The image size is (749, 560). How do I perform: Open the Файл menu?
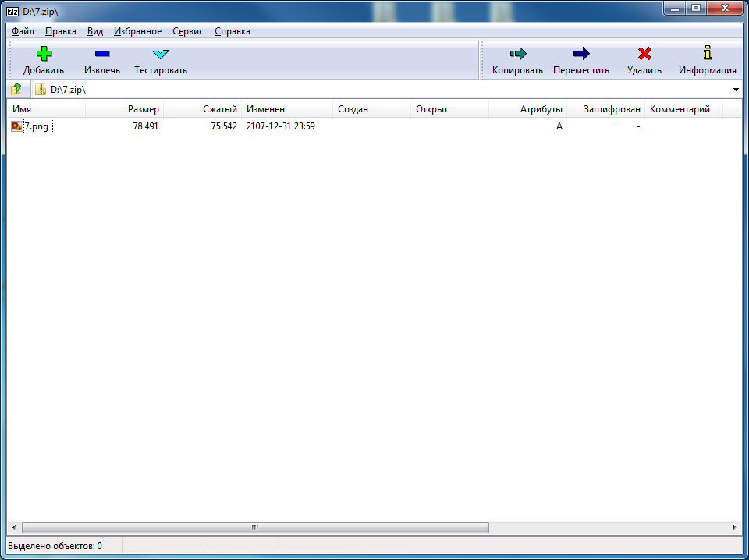click(23, 31)
